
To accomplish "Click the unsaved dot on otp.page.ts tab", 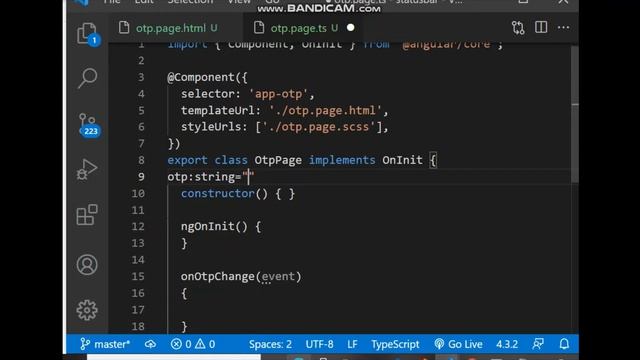I will (x=351, y=28).
